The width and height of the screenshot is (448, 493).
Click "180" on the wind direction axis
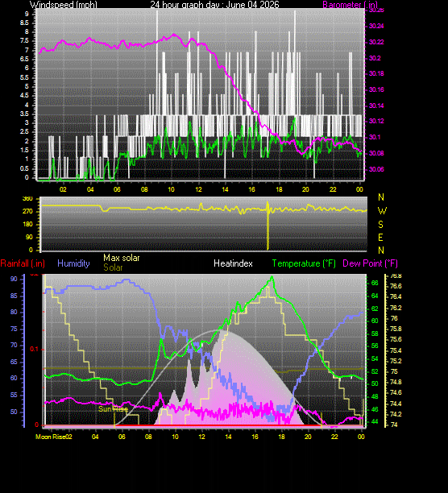pyautogui.click(x=27, y=224)
